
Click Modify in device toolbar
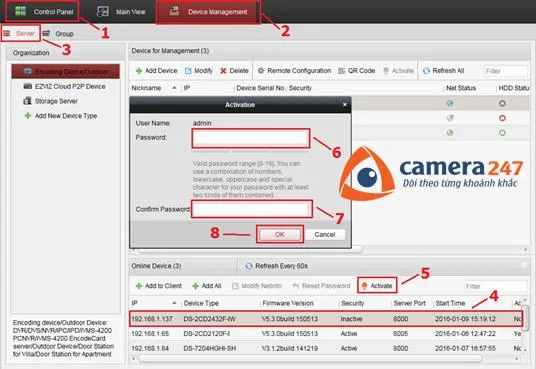[x=199, y=71]
